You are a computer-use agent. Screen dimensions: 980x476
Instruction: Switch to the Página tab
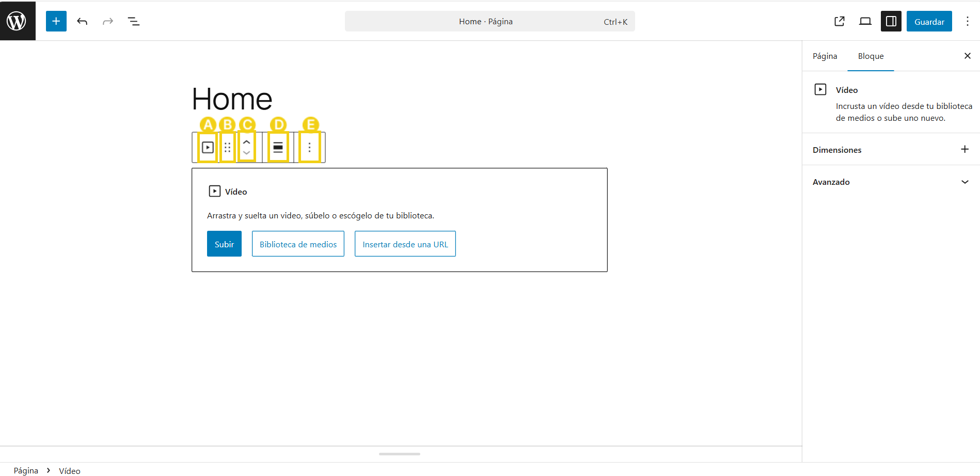[825, 56]
